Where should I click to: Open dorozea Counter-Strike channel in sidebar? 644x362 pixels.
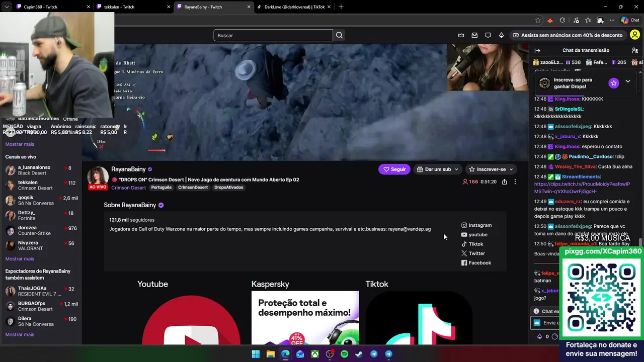40,231
